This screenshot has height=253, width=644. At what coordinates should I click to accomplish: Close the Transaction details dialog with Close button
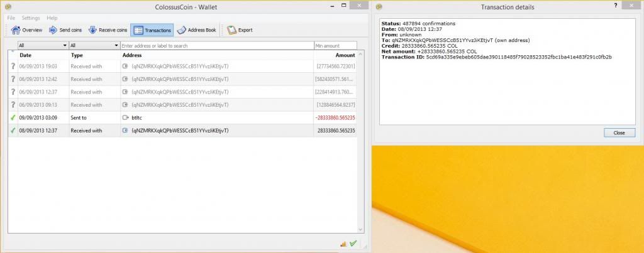tap(619, 133)
